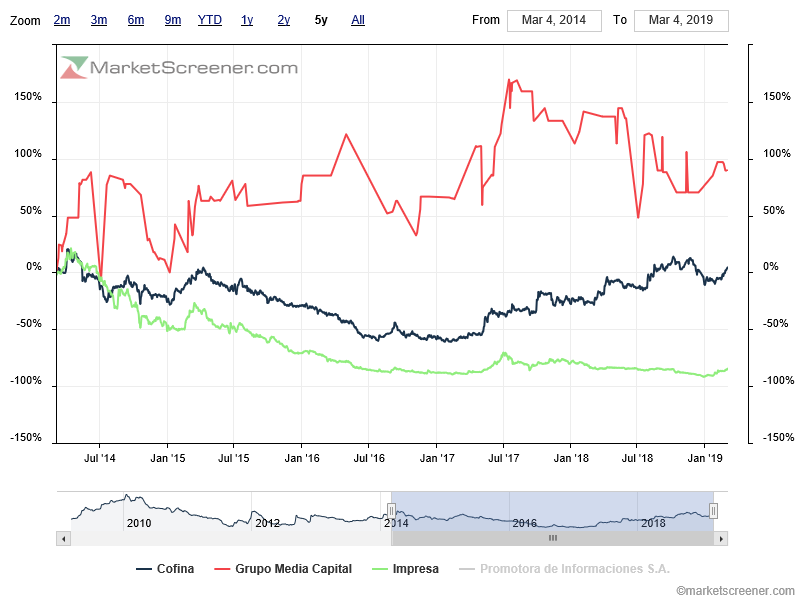Image resolution: width=805 pixels, height=600 pixels.
Task: Grab the navigator right range handle
Action: [x=713, y=511]
